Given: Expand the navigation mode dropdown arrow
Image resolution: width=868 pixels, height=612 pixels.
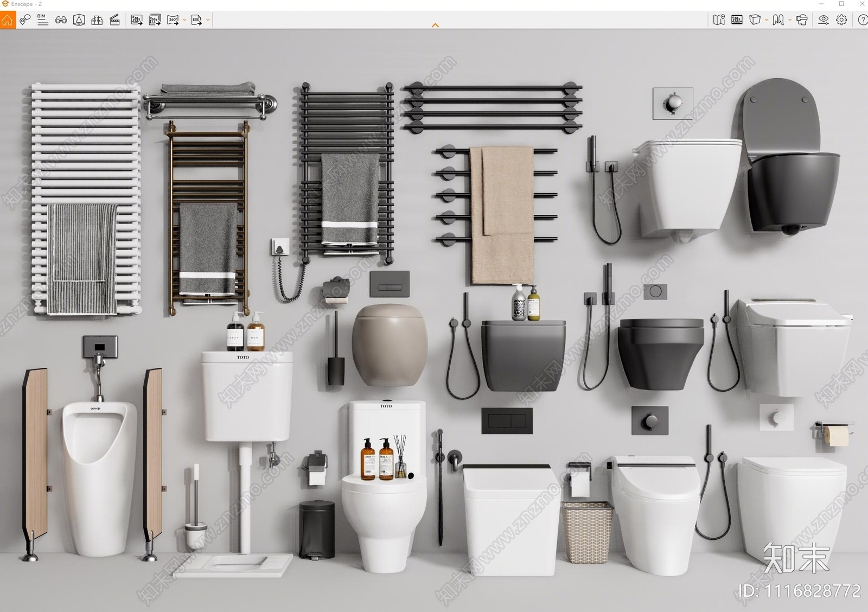Looking at the screenshot, I should tap(789, 20).
